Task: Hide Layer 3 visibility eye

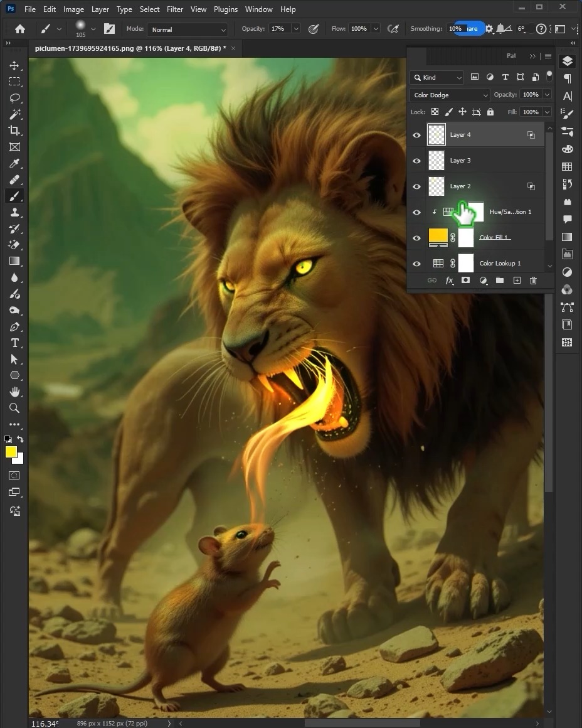Action: (416, 161)
